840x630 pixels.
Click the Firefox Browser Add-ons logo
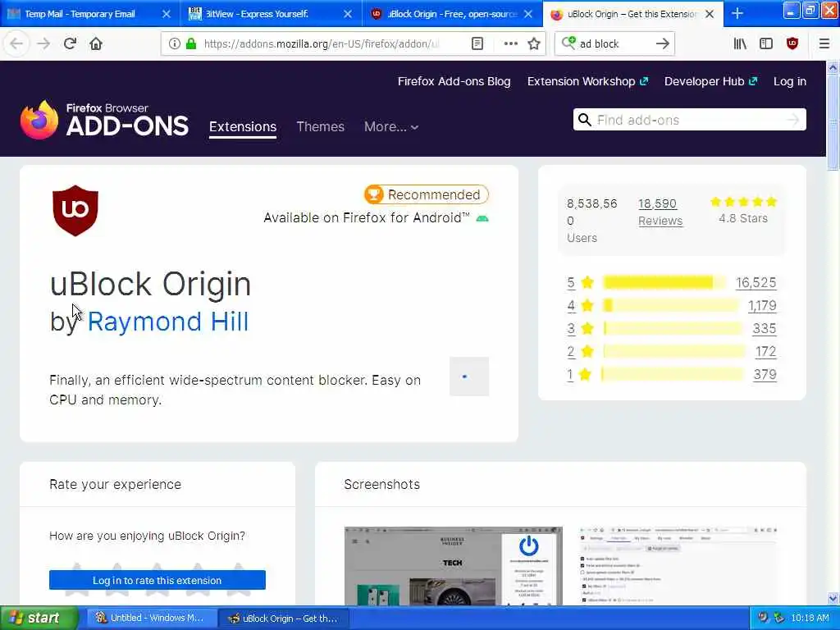[104, 120]
